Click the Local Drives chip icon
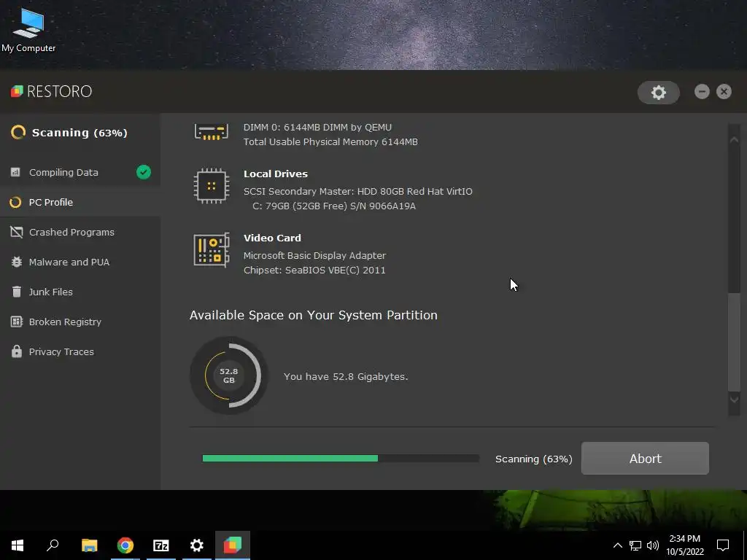Screen dimensions: 747x560 tap(212, 186)
